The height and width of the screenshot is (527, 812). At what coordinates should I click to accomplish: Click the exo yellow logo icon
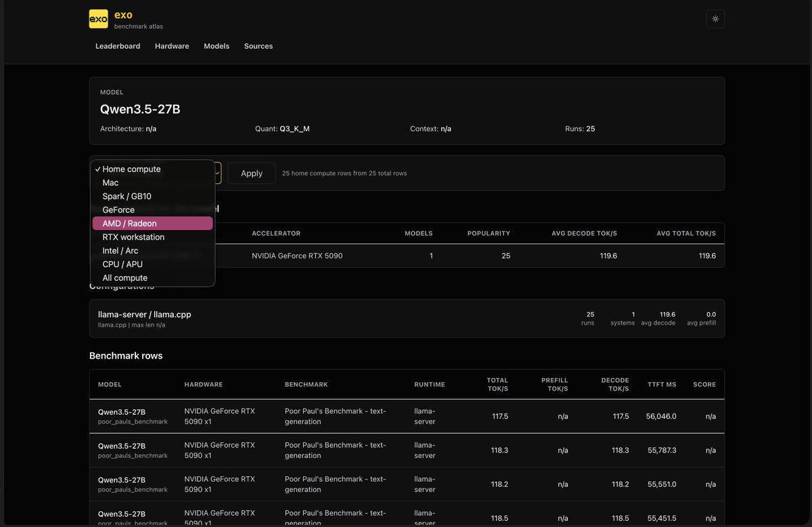click(x=99, y=19)
